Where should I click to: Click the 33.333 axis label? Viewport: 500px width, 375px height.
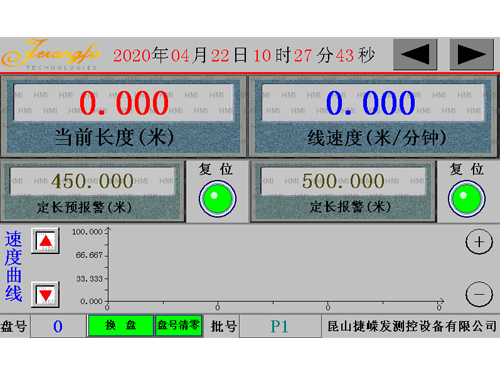(89, 279)
